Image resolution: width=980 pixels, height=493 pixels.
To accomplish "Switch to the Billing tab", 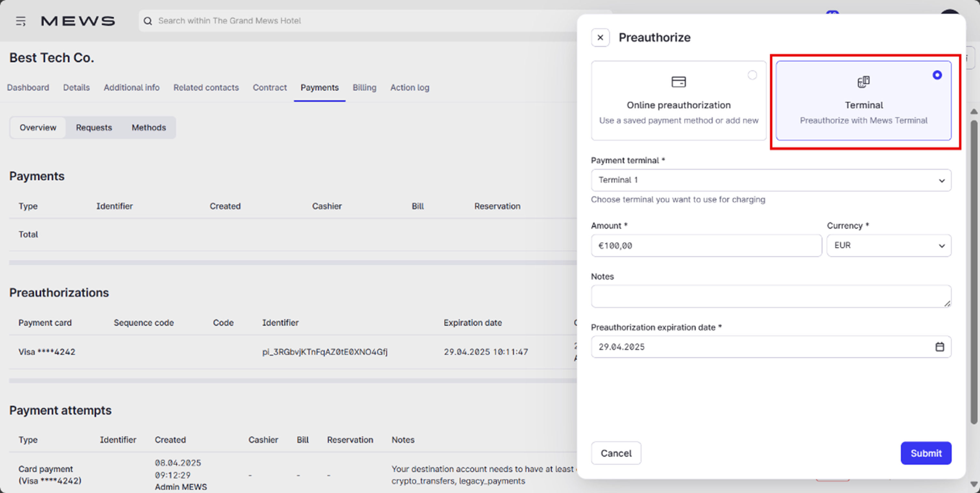I will click(x=364, y=87).
